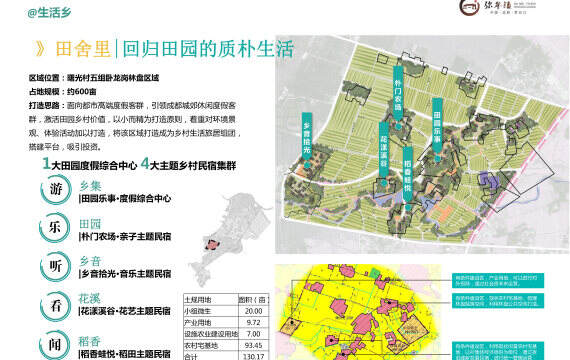Click the 93.45 table value
Screen dimensions: 570x360
tap(254, 345)
